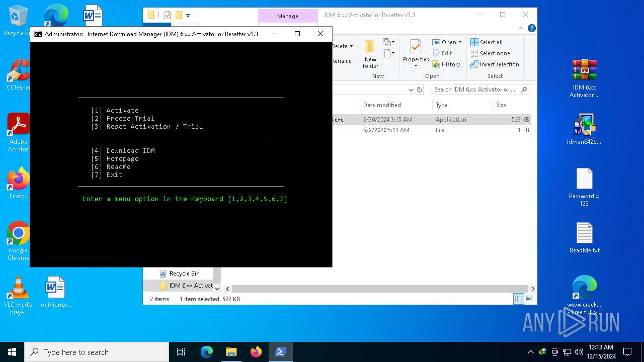Open address bar history dropdown
Image resolution: width=644 pixels, height=362 pixels.
point(411,89)
